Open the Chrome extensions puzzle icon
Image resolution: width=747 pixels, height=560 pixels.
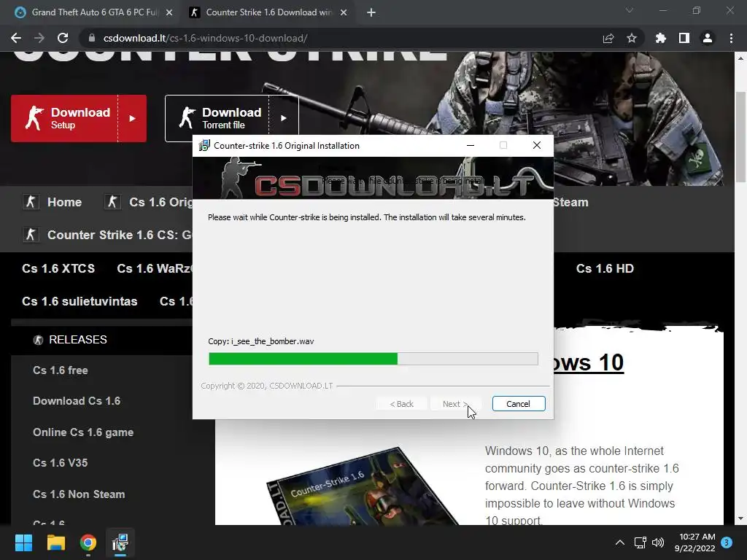pyautogui.click(x=661, y=38)
